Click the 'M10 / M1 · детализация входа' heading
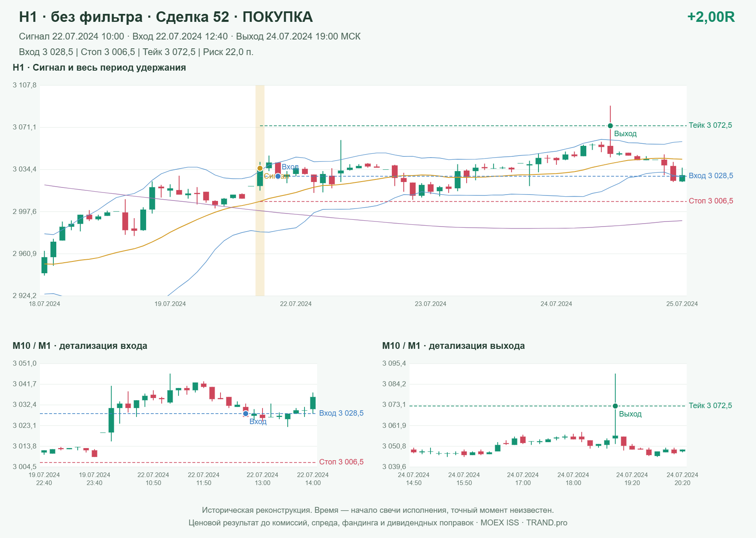The image size is (756, 538). pyautogui.click(x=80, y=346)
